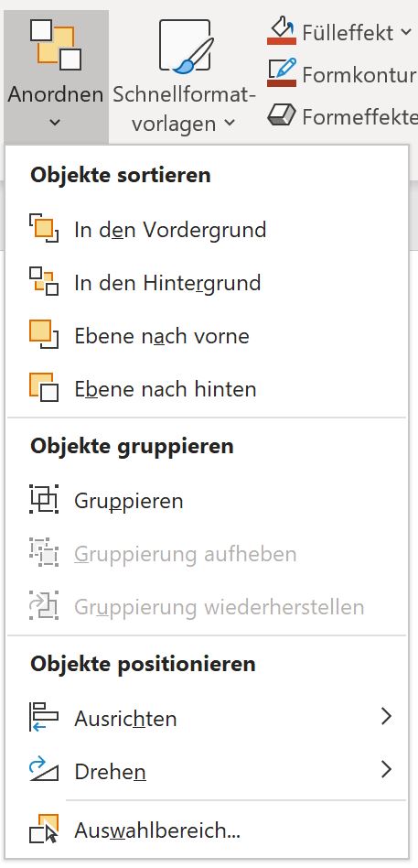This screenshot has height=868, width=418.
Task: Click the Gruppieren icon
Action: [x=44, y=500]
